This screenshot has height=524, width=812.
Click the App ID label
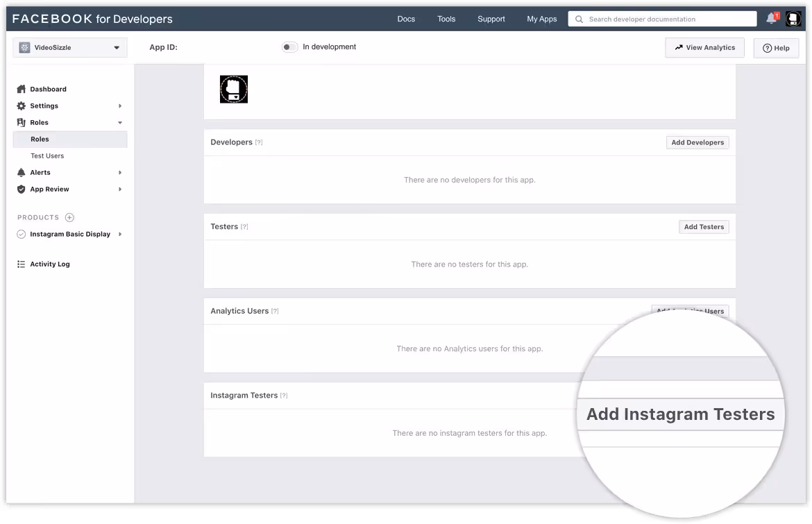click(163, 47)
